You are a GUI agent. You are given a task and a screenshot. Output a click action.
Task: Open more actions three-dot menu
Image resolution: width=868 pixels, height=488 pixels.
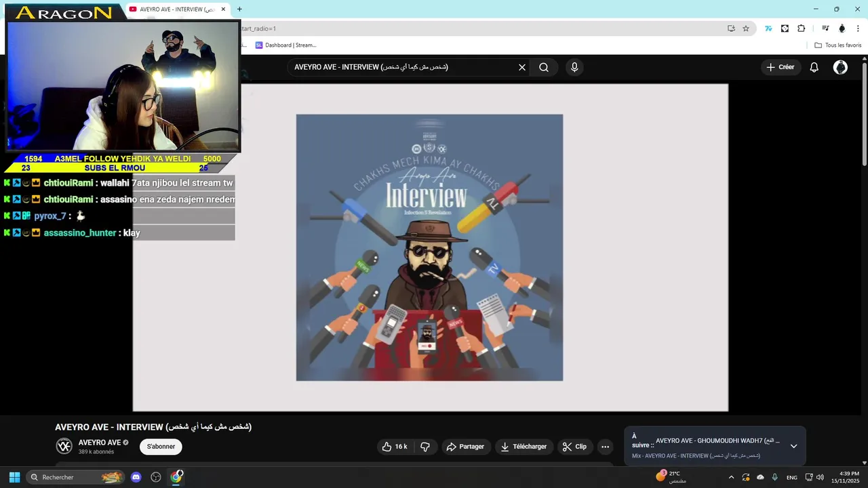pyautogui.click(x=606, y=447)
